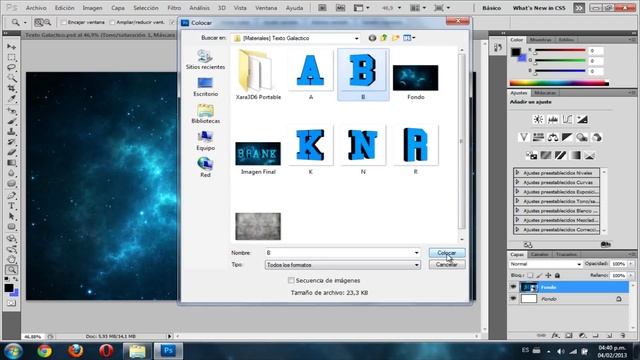Click the foreground color swatch in Color panel
The width and height of the screenshot is (640, 360).
pos(516,52)
